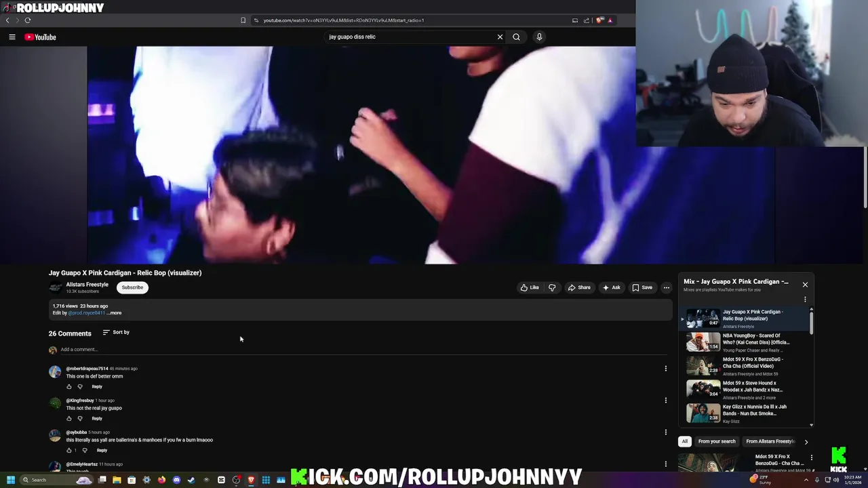Open options menu for @Kingfresbuy comment
The image size is (868, 488).
[665, 401]
